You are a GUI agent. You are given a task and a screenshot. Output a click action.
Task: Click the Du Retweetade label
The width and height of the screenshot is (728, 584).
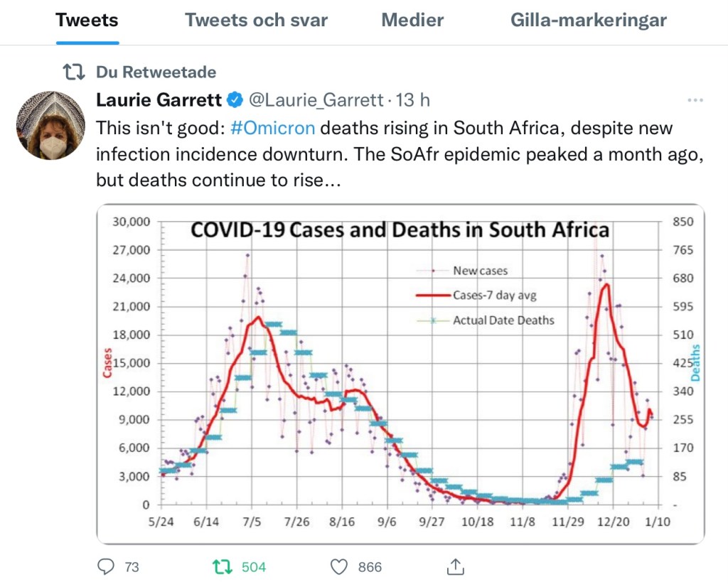(156, 72)
